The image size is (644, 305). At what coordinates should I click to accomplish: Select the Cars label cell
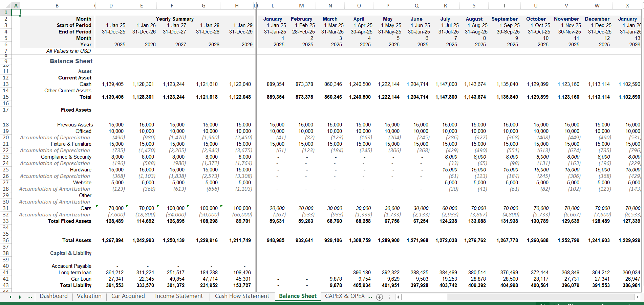86,208
